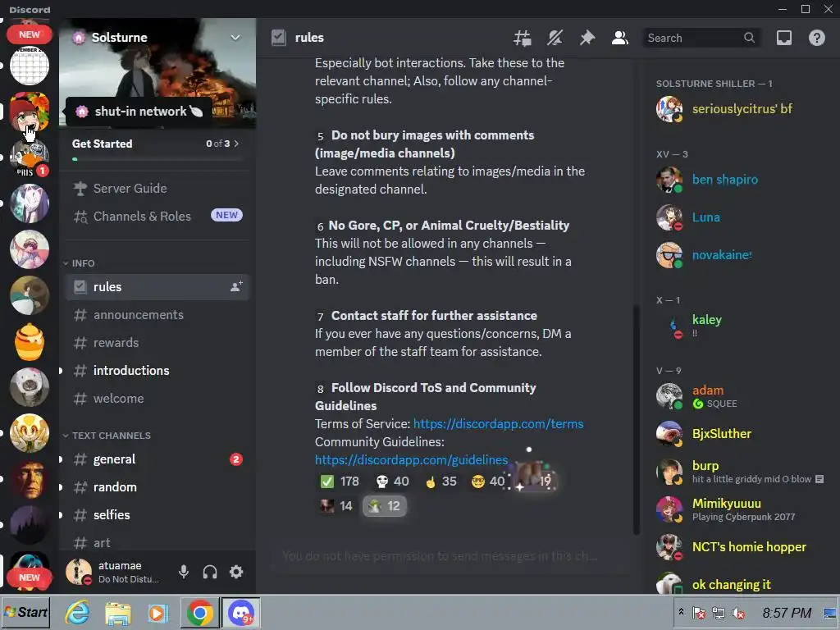840x630 pixels.
Task: Open Solsturne server dropdown menu
Action: [x=235, y=38]
